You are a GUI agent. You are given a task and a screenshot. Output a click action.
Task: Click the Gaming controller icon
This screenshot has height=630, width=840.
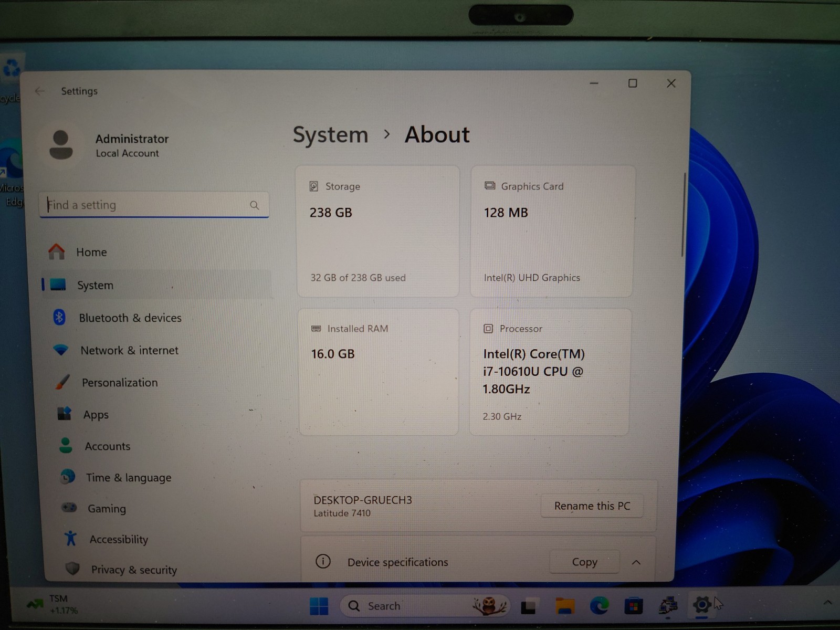click(69, 508)
